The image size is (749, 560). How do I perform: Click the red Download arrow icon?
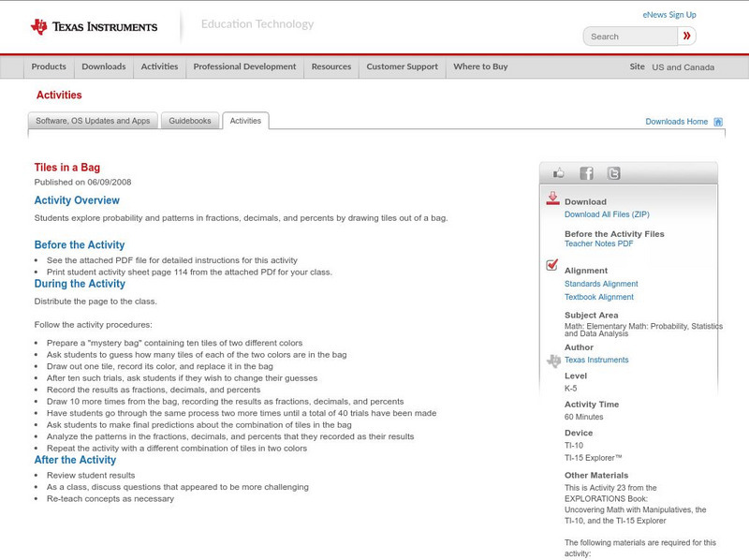point(552,199)
